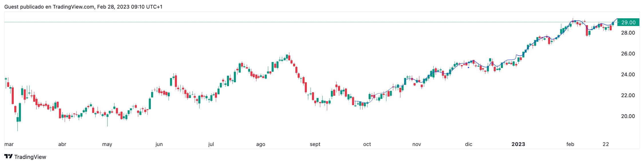Select the 'abr' month marker

click(62, 144)
